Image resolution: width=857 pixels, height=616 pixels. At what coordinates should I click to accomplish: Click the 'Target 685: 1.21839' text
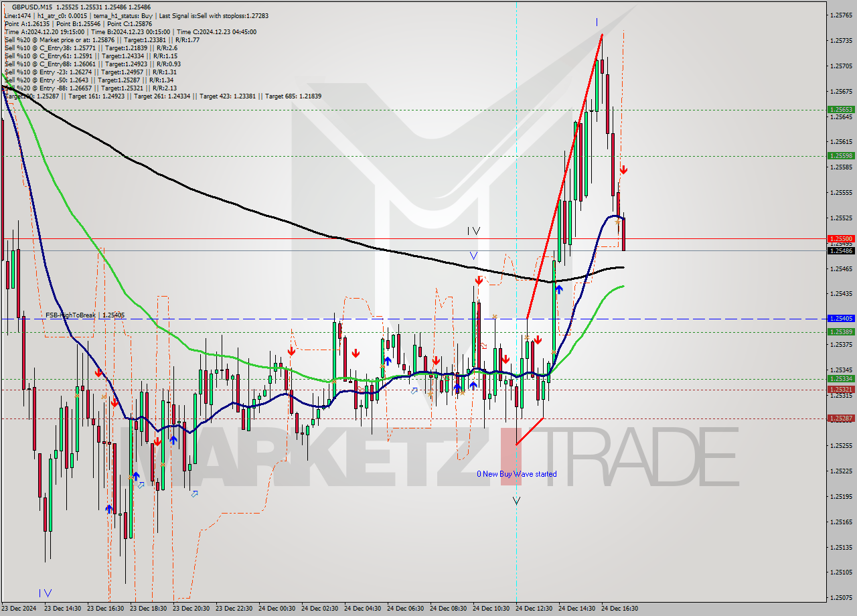coord(293,96)
